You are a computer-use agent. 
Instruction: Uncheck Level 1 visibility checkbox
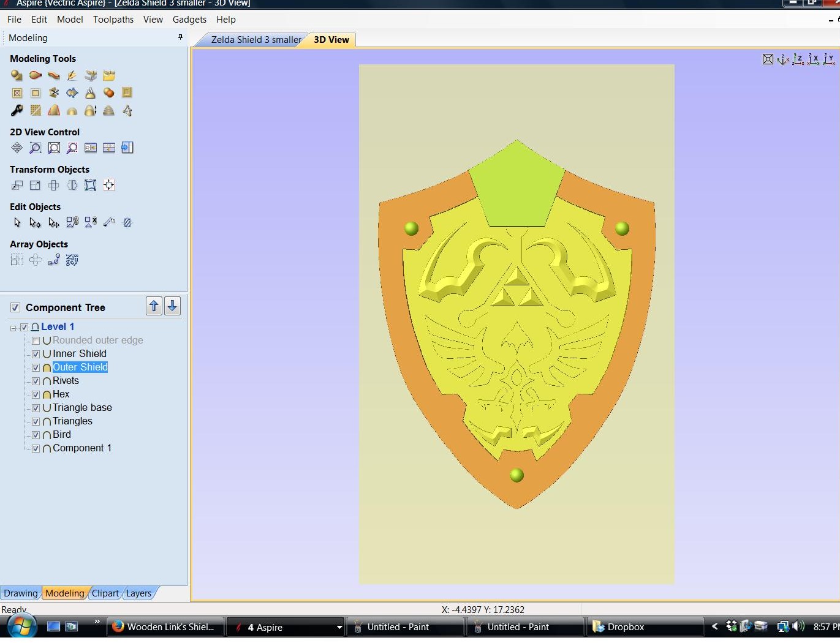[25, 327]
